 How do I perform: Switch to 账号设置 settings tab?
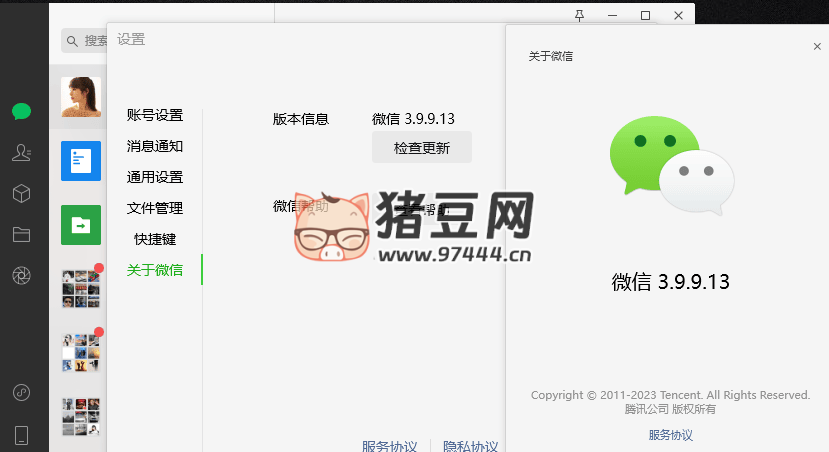click(x=155, y=115)
